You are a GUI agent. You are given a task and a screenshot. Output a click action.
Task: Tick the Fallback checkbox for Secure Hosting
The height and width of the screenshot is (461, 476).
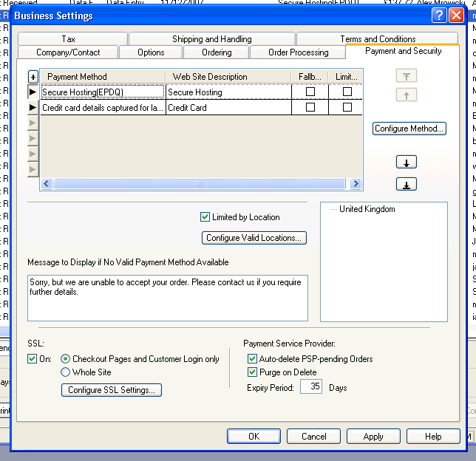(x=310, y=92)
